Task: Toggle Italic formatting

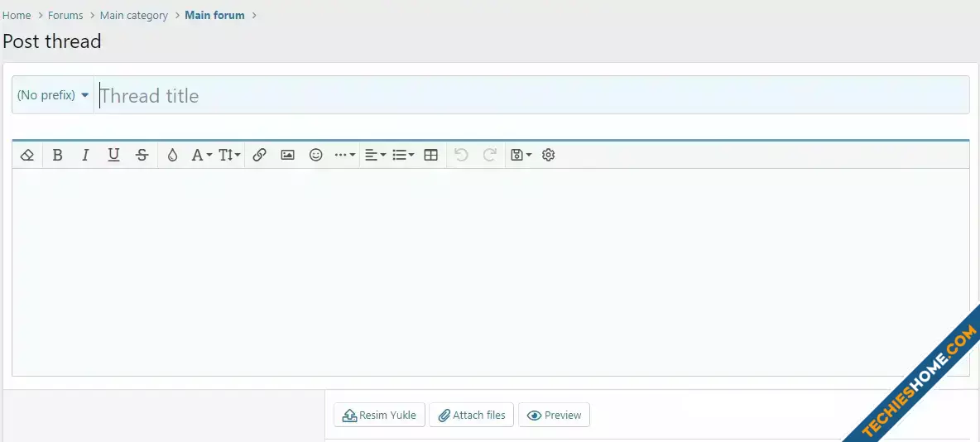Action: point(85,155)
